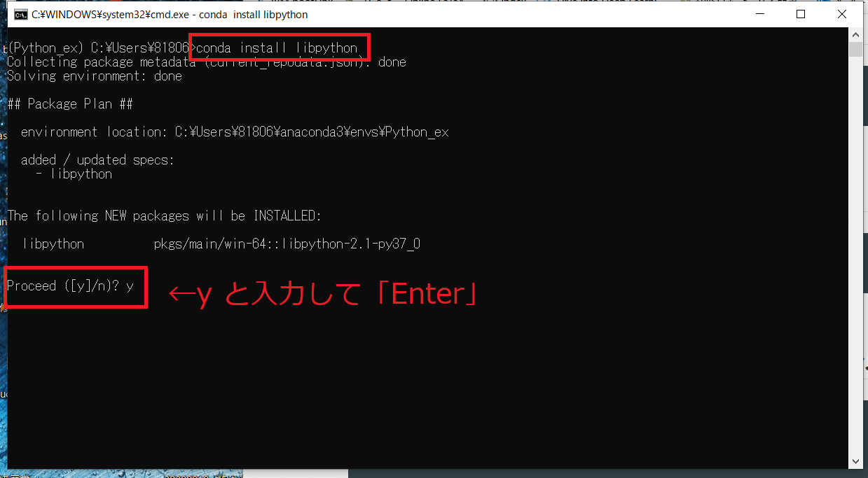Click 'pkgs/main/win-64::libpython-2.1-py37_0' package text
This screenshot has width=868, height=478.
(x=287, y=244)
